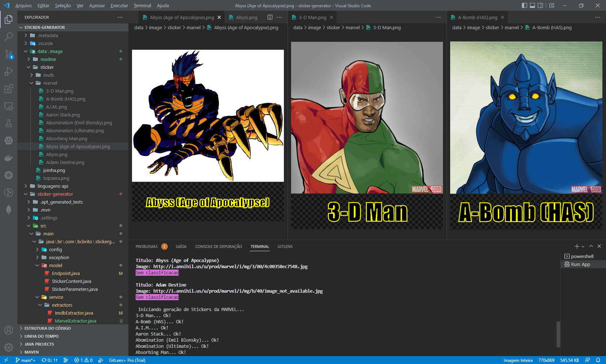Click Imagem Inteira zoom status item

tap(518, 360)
